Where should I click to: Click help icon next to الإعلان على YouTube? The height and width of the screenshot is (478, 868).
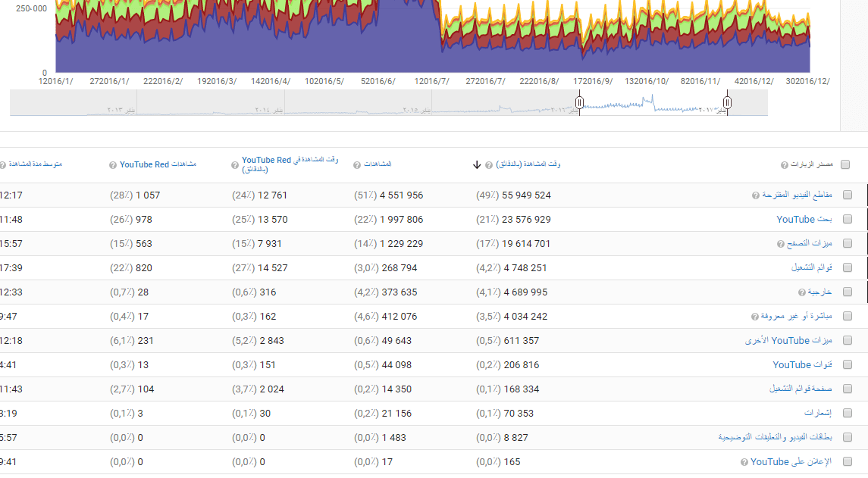coord(744,462)
